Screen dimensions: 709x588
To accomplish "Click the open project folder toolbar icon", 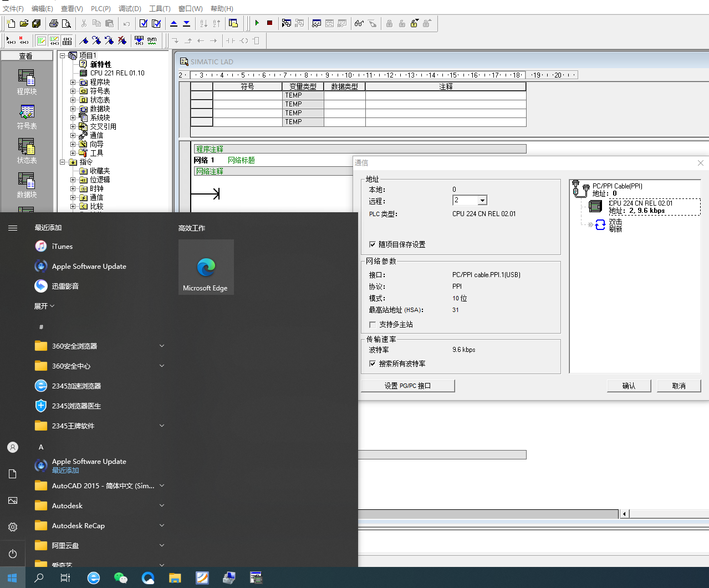I will pos(24,23).
